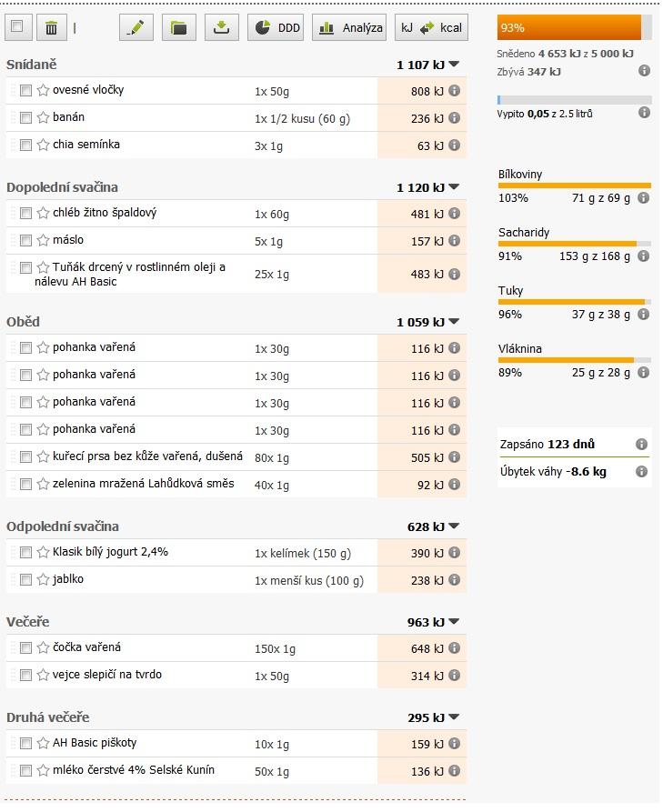
Task: Open info icon for banán 236 kJ
Action: [454, 118]
